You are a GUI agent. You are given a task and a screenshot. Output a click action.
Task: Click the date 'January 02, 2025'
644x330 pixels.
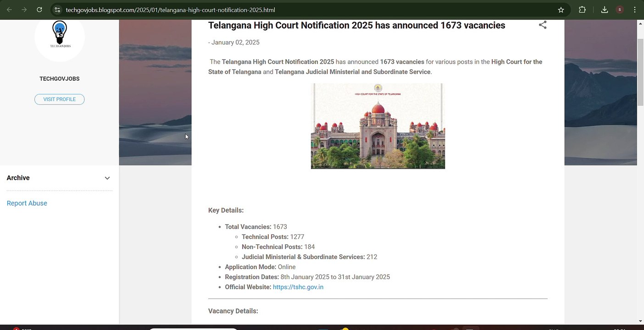[x=235, y=42]
